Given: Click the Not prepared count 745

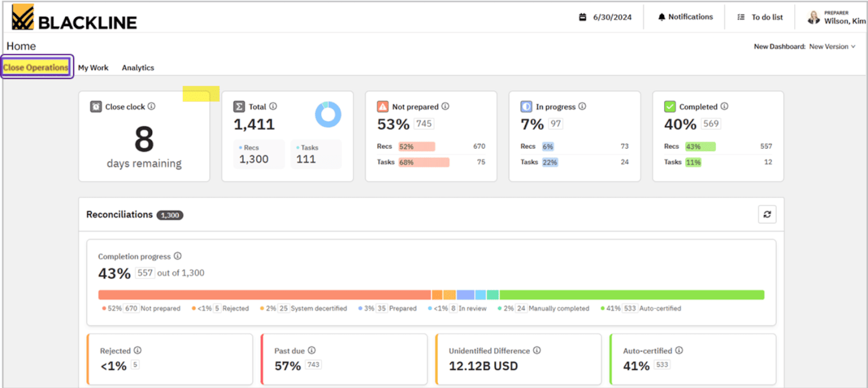Looking at the screenshot, I should 424,124.
